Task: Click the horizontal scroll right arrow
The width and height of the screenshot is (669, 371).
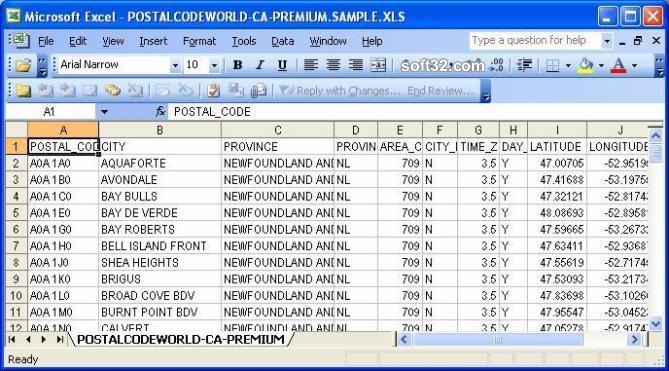Action: (634, 339)
